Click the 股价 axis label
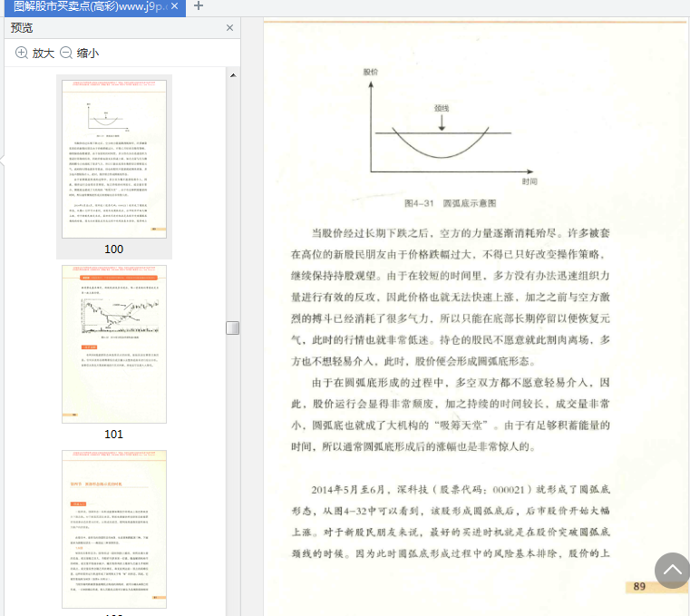 pyautogui.click(x=371, y=72)
